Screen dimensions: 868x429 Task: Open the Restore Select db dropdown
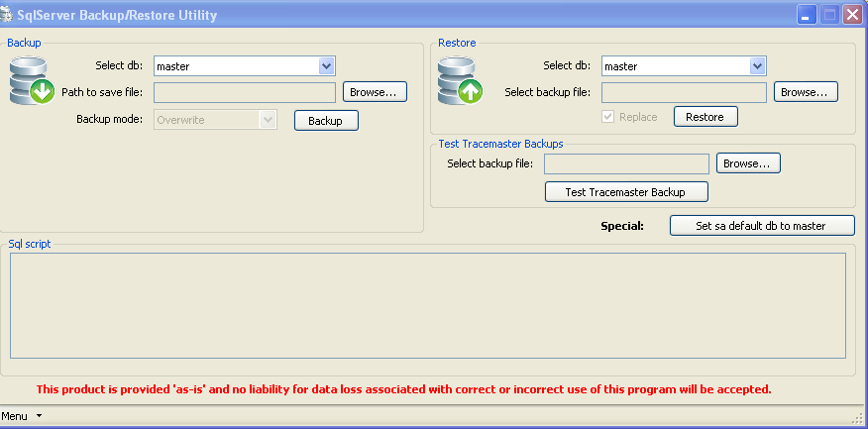[x=757, y=65]
